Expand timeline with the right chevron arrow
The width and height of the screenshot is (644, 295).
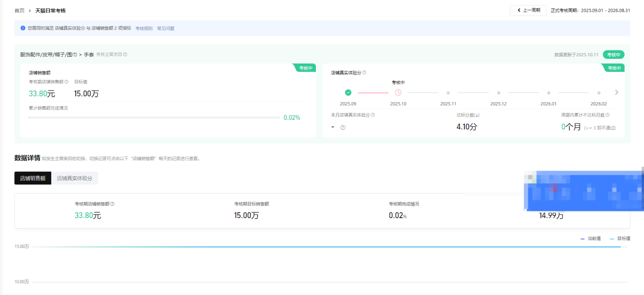click(x=617, y=92)
